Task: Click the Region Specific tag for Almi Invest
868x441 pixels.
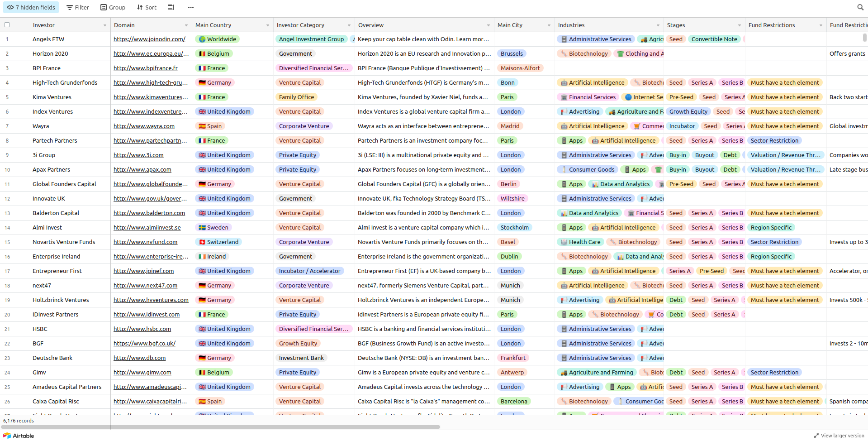Action: [771, 228]
